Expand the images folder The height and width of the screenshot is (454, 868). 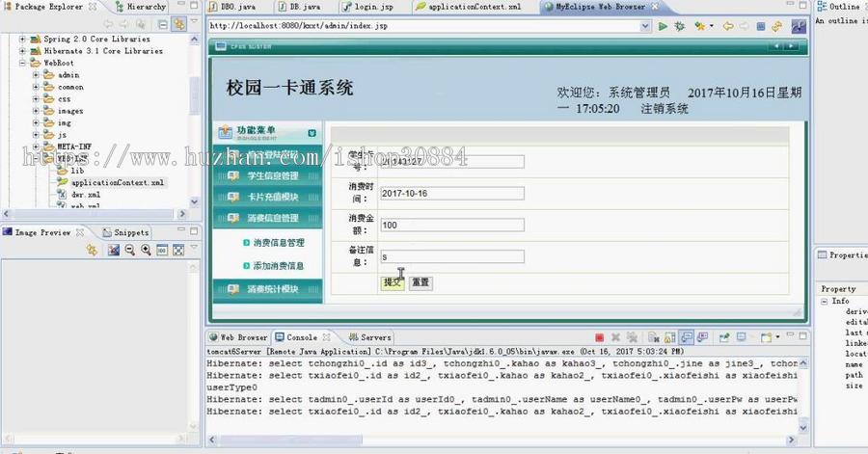[36, 111]
